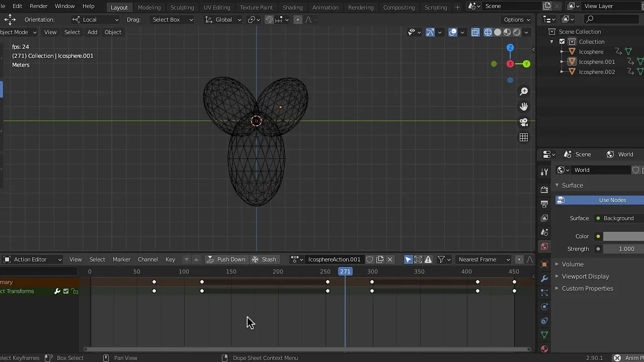
Task: Toggle the camera view icon in viewport
Action: pyautogui.click(x=524, y=122)
